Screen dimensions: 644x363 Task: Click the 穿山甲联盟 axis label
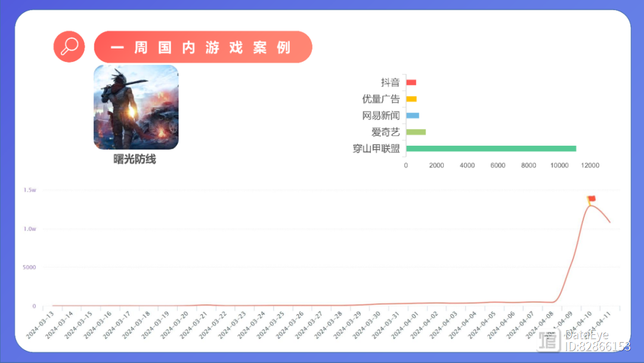[x=376, y=149]
